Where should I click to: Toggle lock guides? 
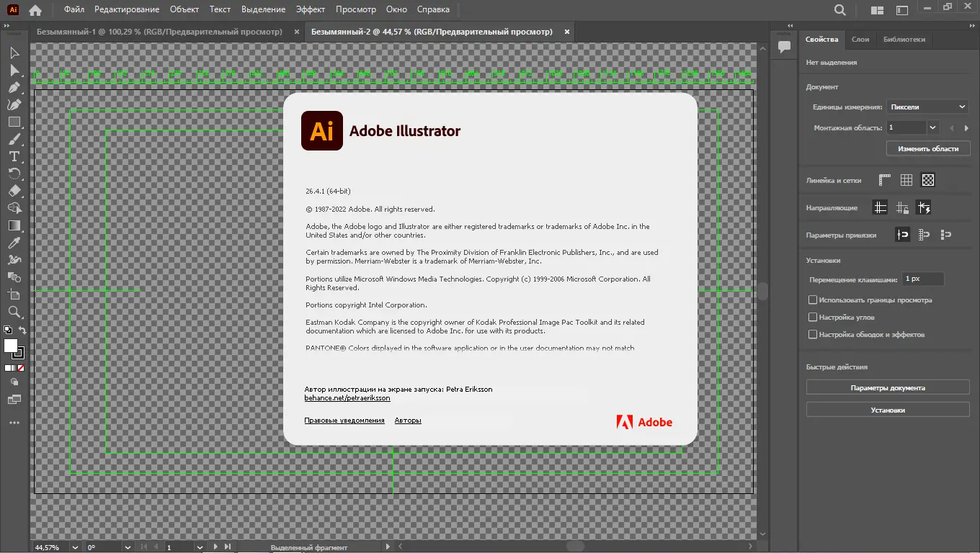click(902, 208)
